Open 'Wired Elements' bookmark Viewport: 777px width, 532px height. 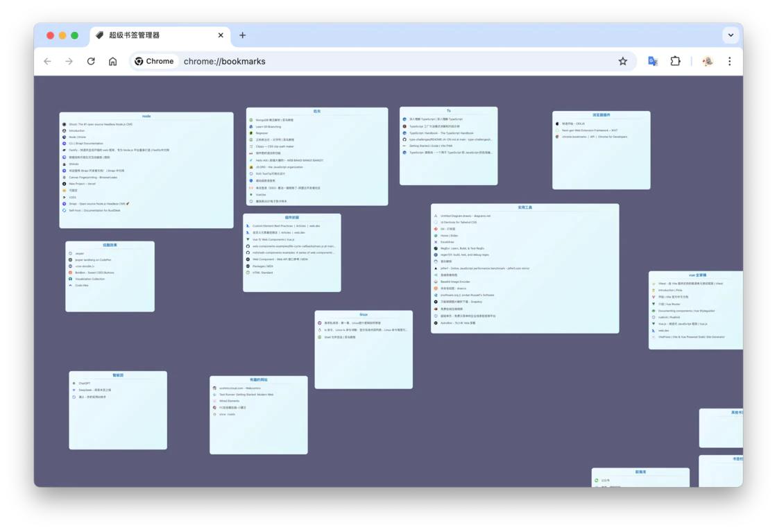pyautogui.click(x=229, y=401)
